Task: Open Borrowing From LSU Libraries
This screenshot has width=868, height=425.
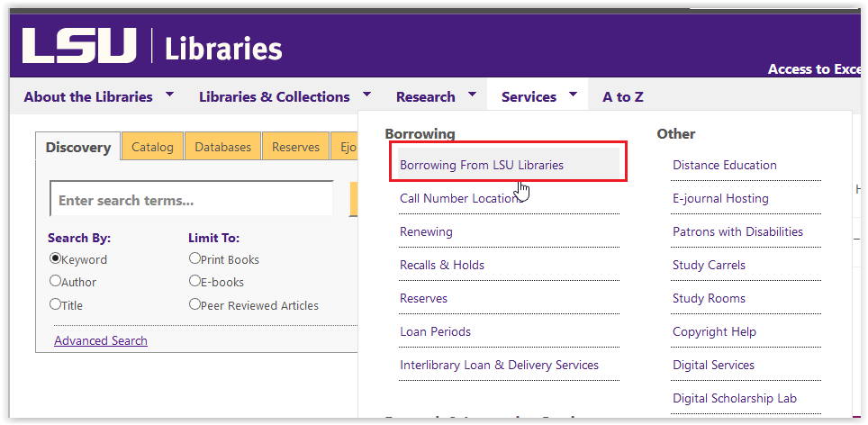Action: coord(508,163)
